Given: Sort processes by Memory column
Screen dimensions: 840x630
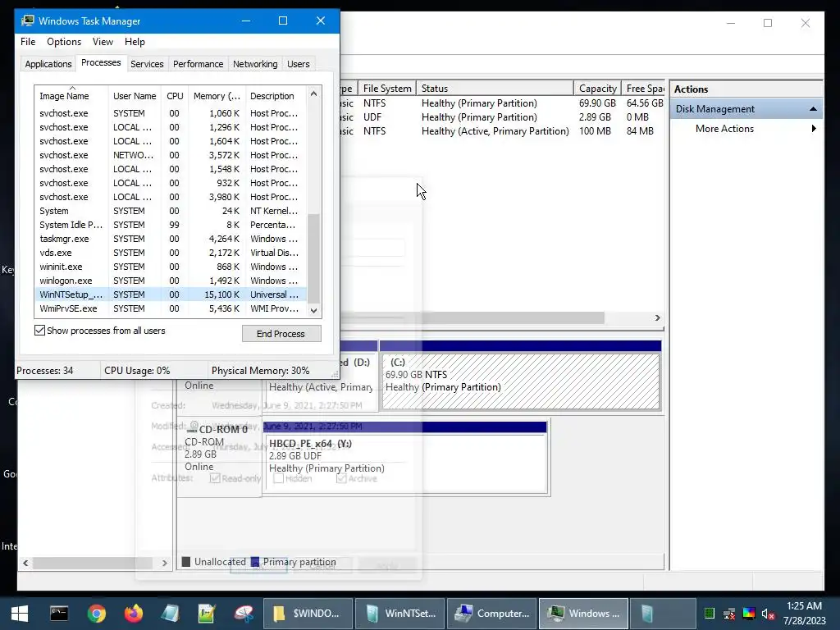Looking at the screenshot, I should click(x=217, y=96).
